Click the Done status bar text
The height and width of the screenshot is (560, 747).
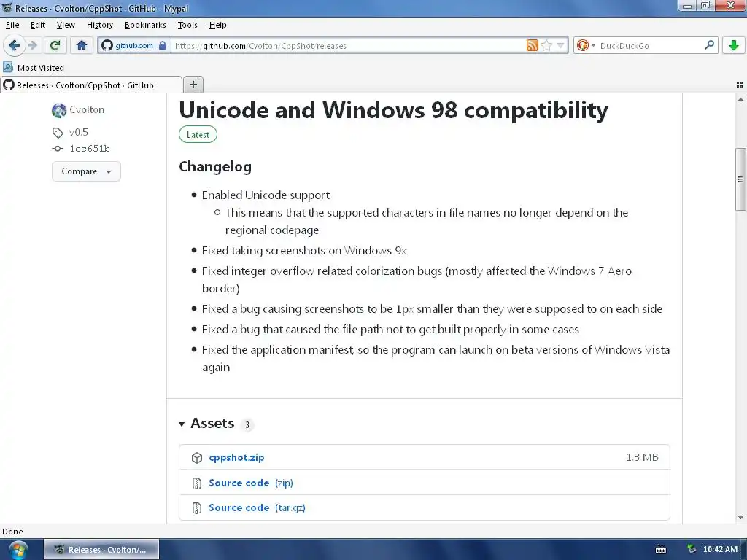pos(12,532)
